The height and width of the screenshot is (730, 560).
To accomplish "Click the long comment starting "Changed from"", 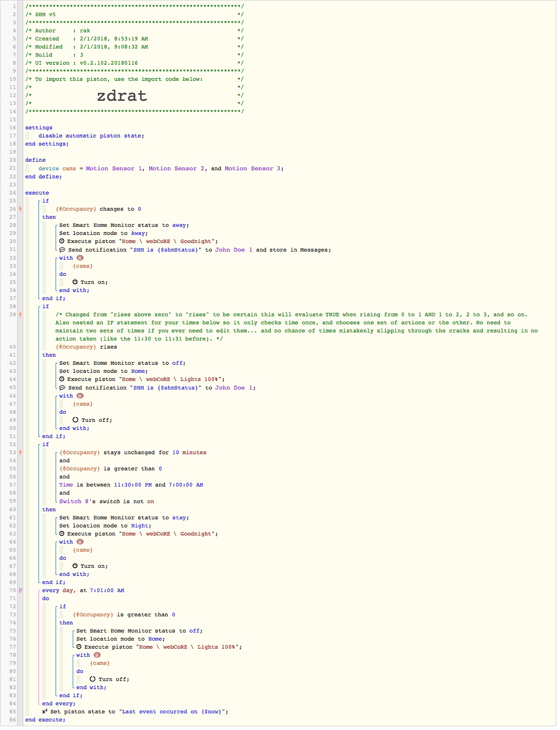I will pos(297,327).
